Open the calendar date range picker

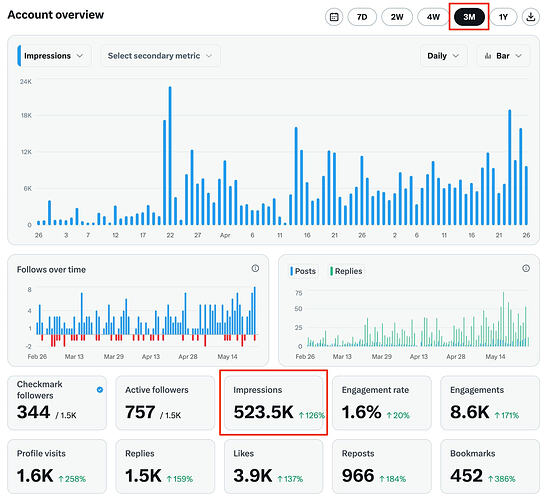pyautogui.click(x=334, y=17)
